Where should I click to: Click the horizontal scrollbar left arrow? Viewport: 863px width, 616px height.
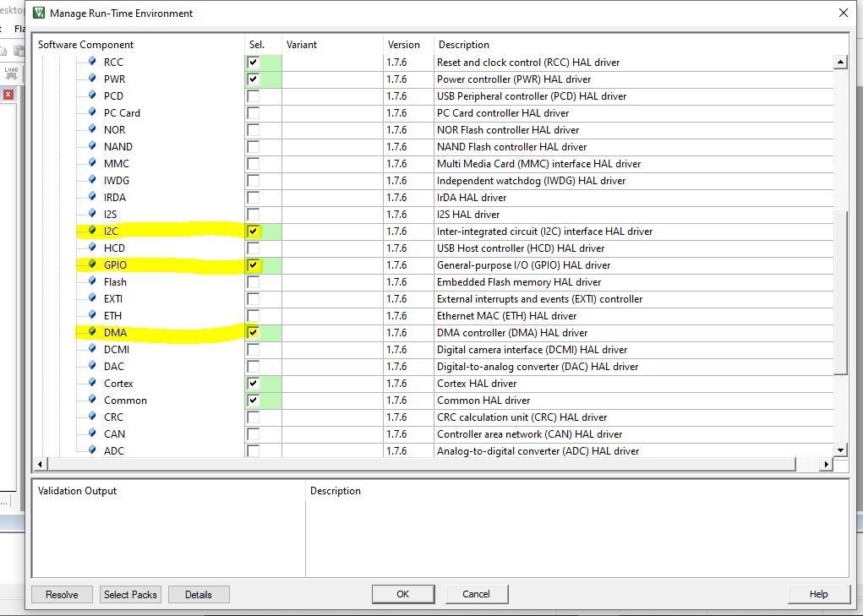[40, 464]
